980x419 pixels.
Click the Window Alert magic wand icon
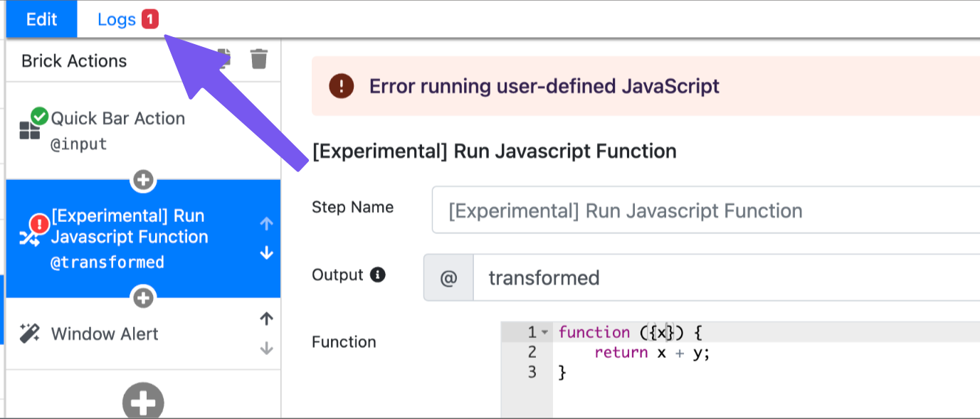(x=29, y=334)
